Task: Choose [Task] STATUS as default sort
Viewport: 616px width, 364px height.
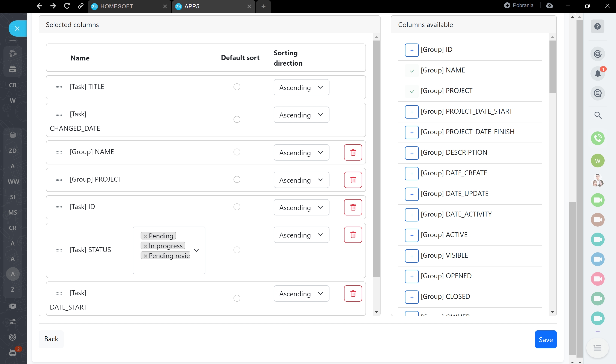Action: point(237,250)
